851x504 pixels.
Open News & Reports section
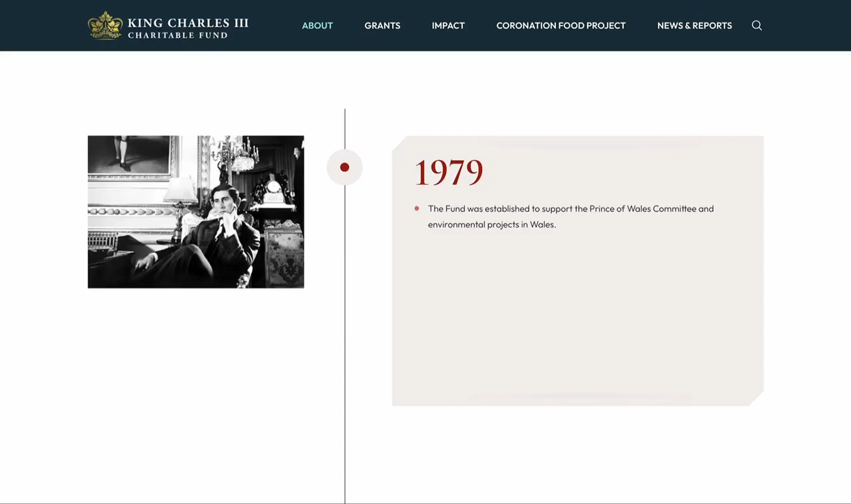(x=694, y=25)
